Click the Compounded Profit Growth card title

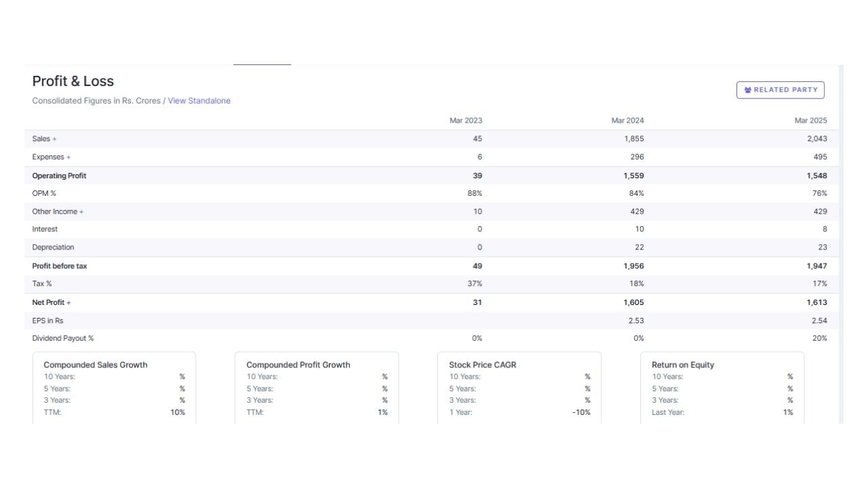pyautogui.click(x=298, y=365)
